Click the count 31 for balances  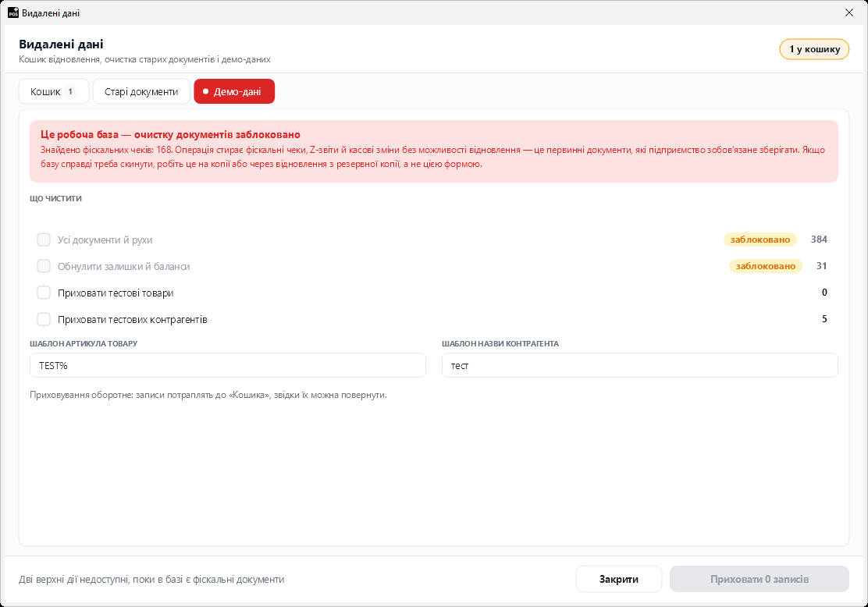821,266
